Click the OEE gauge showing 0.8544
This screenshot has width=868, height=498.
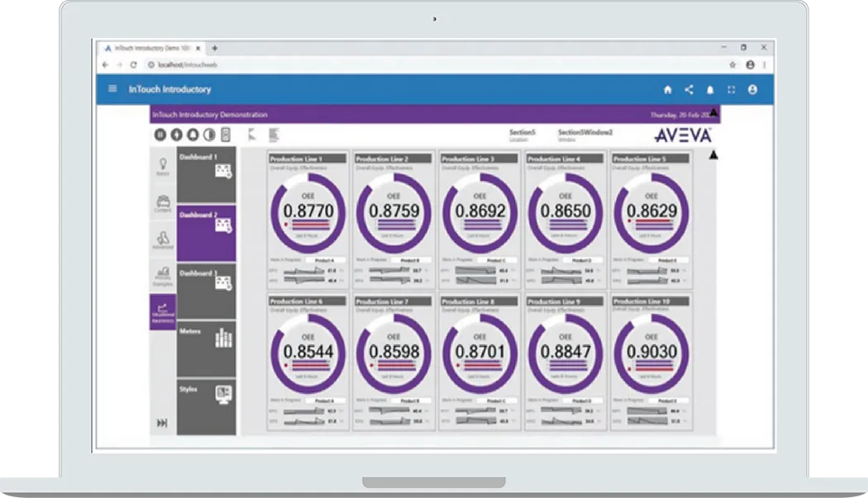tap(308, 354)
